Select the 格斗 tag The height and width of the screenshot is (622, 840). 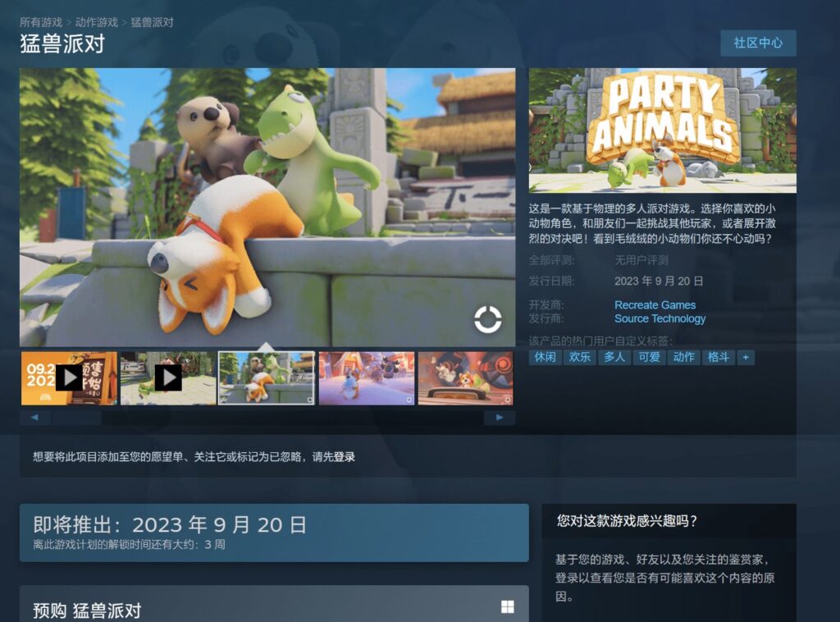click(x=718, y=357)
